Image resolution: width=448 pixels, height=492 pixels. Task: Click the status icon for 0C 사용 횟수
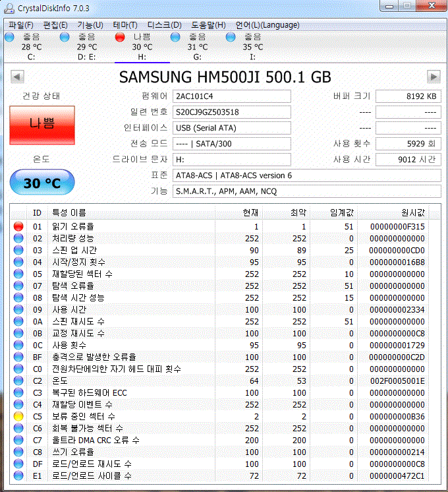click(18, 345)
